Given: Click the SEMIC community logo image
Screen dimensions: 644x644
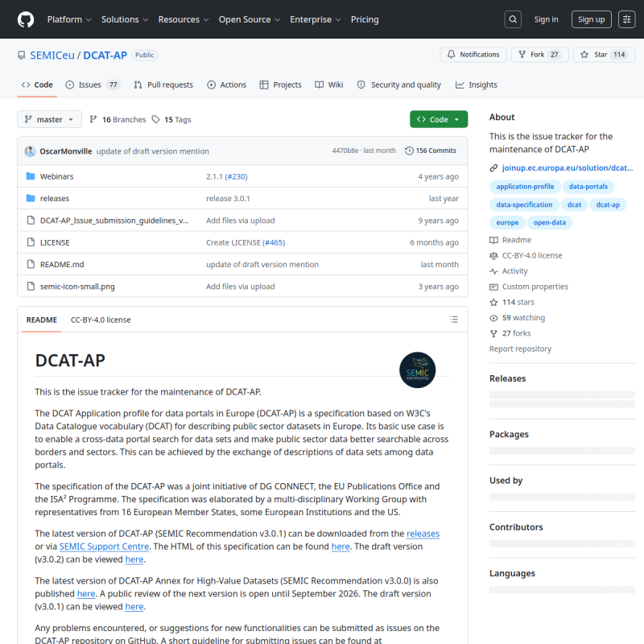Looking at the screenshot, I should coord(417,369).
